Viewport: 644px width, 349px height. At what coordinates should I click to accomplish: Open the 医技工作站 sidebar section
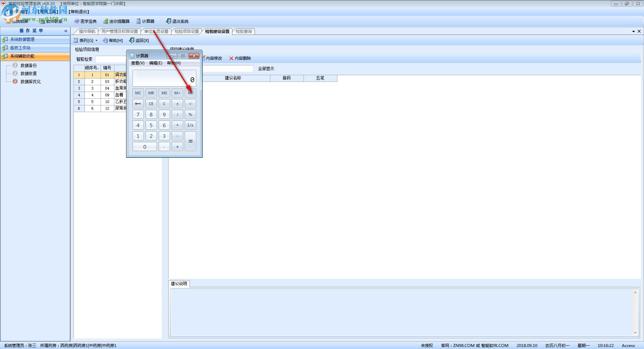pos(35,48)
